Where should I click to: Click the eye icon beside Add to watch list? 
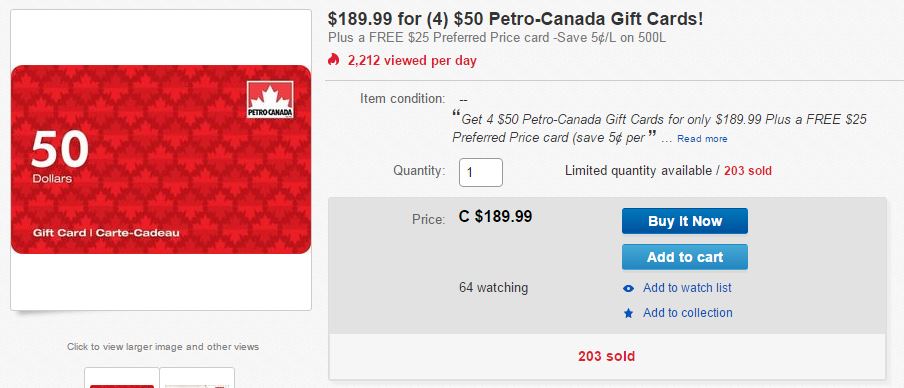[x=628, y=288]
